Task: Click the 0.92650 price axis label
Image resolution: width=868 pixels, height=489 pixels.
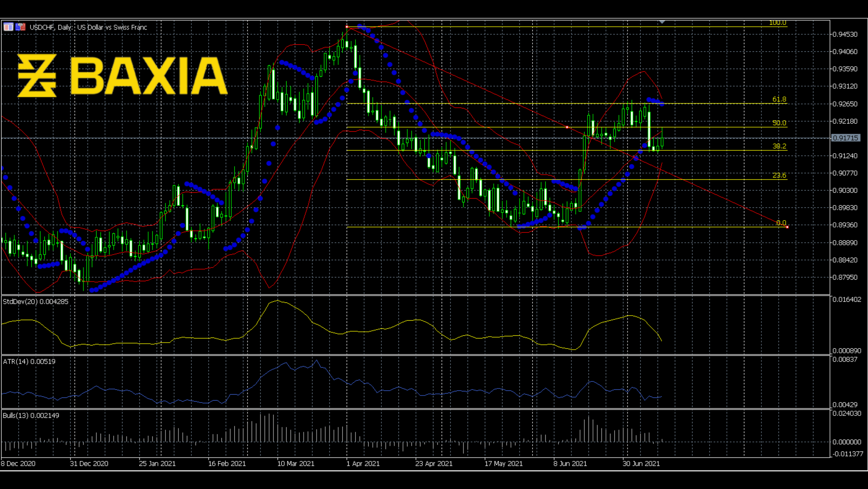Action: [x=845, y=104]
